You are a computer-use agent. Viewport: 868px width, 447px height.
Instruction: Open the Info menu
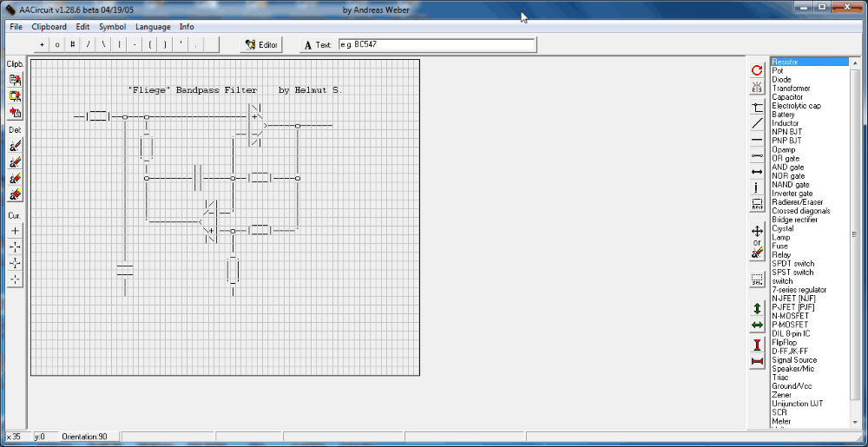[x=187, y=27]
